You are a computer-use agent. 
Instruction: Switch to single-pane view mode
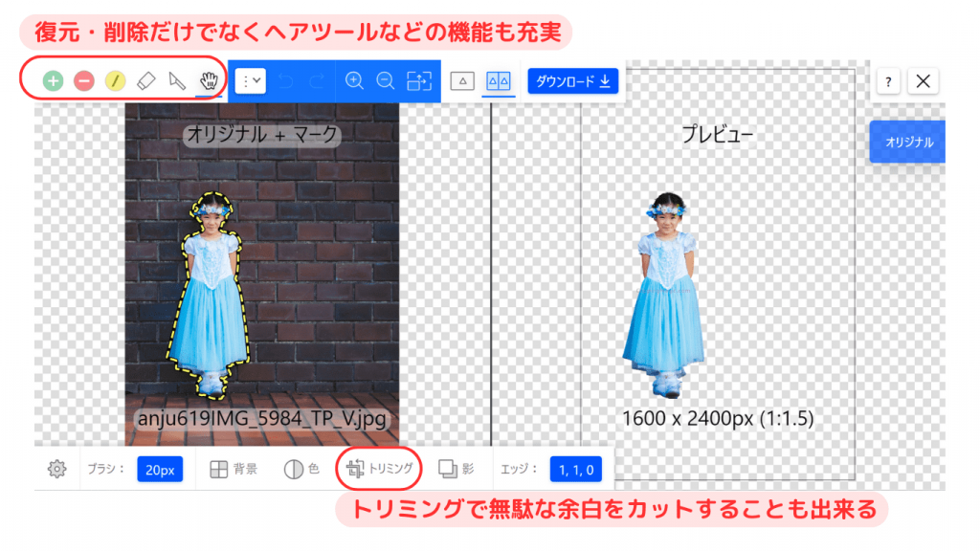tap(462, 80)
